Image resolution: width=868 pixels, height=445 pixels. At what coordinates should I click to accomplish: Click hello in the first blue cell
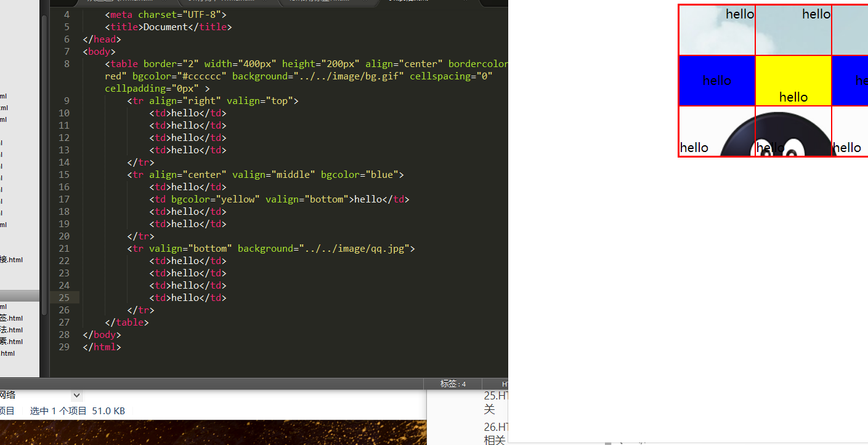click(x=716, y=81)
